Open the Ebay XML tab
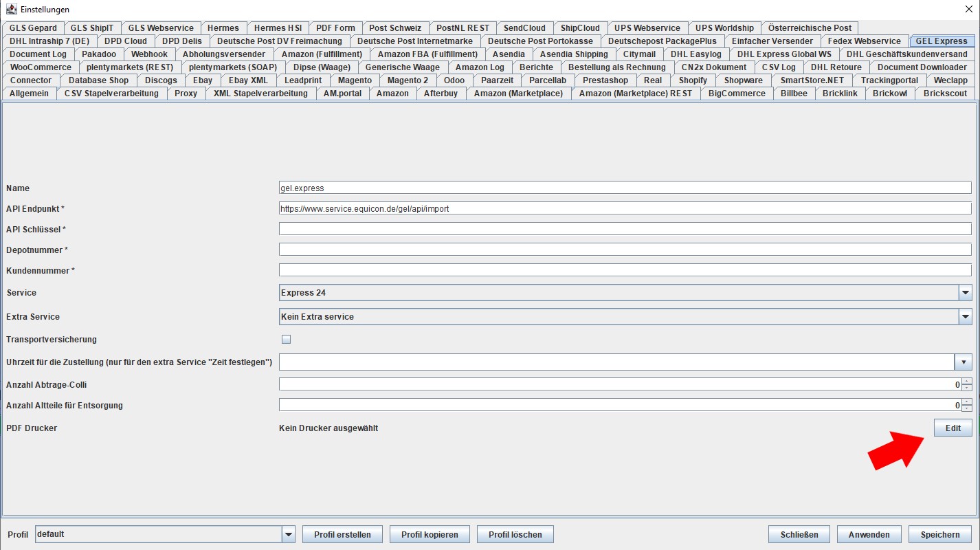This screenshot has height=550, width=980. tap(249, 80)
